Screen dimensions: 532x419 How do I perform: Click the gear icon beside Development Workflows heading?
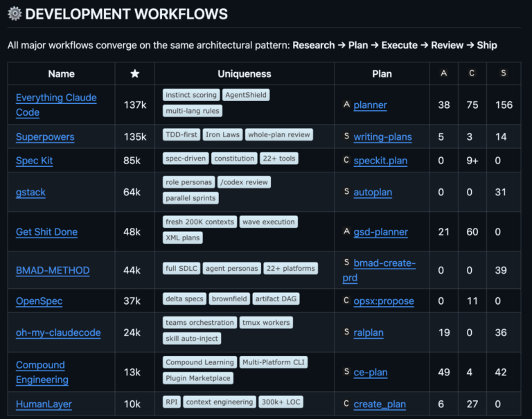[15, 14]
